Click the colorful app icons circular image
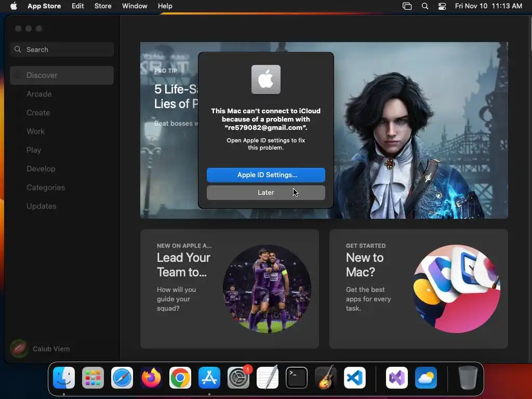This screenshot has width=532, height=399. click(x=456, y=289)
